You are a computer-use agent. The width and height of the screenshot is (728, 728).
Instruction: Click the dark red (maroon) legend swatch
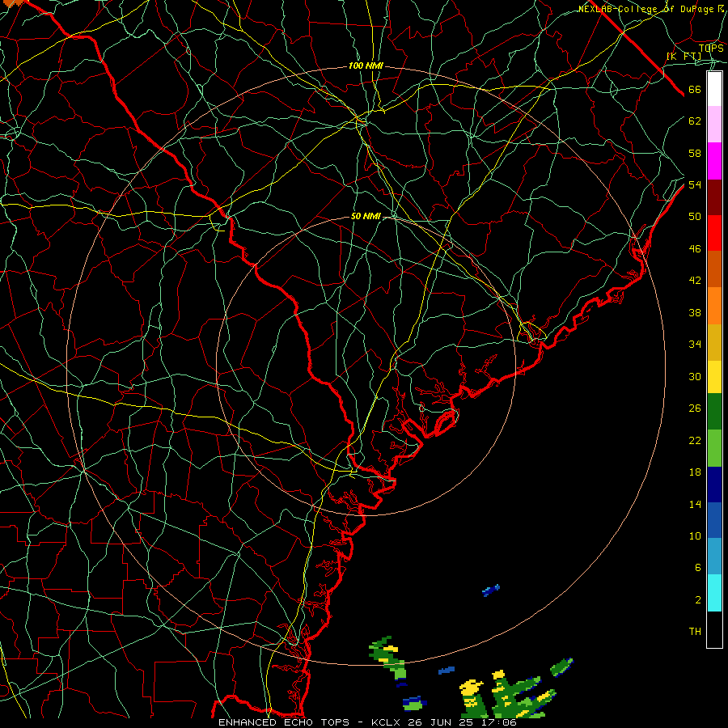click(714, 197)
